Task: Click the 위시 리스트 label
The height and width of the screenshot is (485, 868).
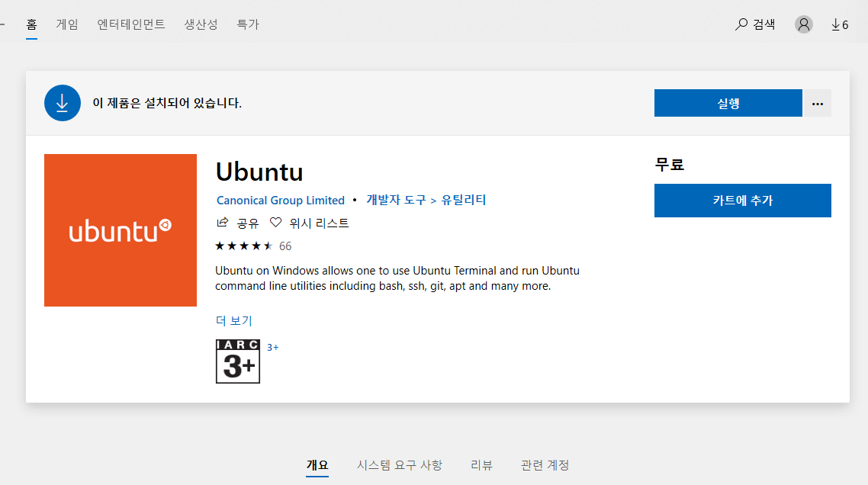Action: pos(320,223)
